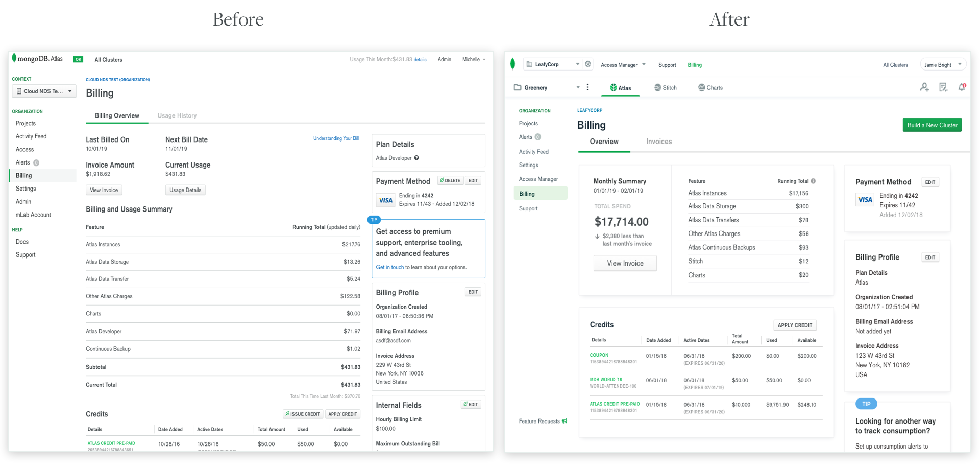Open the Michelle user menu in Before window
The height and width of the screenshot is (469, 980).
point(474,59)
